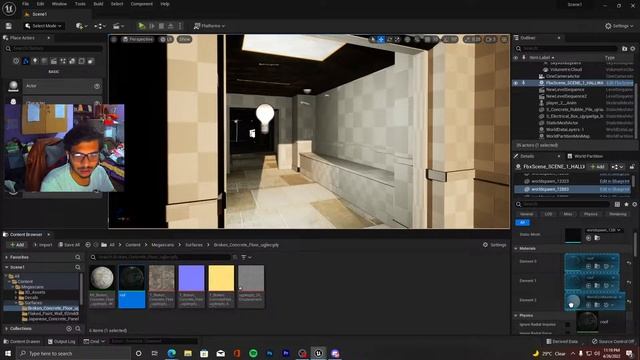The image size is (640, 360).
Task: Open the Help menu
Action: tap(165, 4)
